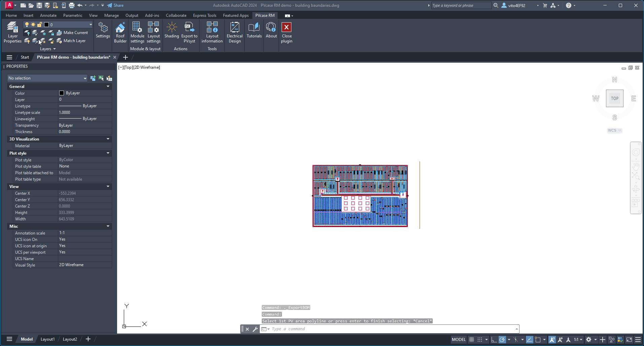This screenshot has width=644, height=346.
Task: Switch to the Start file tab
Action: click(x=25, y=57)
